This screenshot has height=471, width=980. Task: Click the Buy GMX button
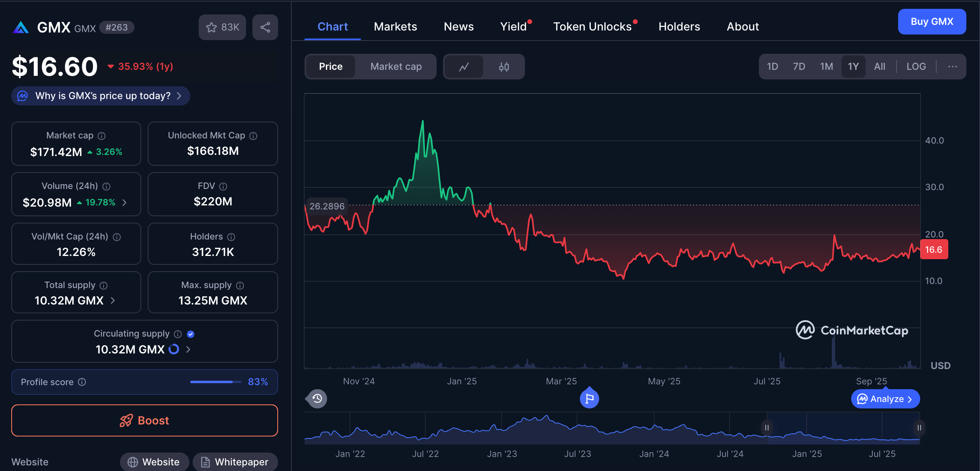coord(931,22)
